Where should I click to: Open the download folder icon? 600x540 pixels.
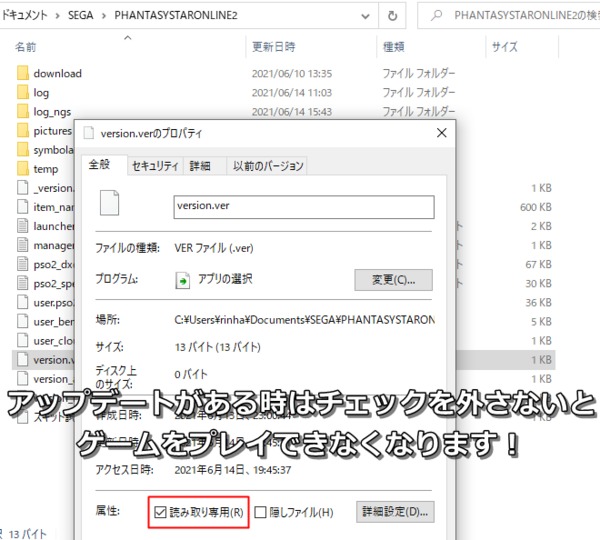tap(23, 73)
